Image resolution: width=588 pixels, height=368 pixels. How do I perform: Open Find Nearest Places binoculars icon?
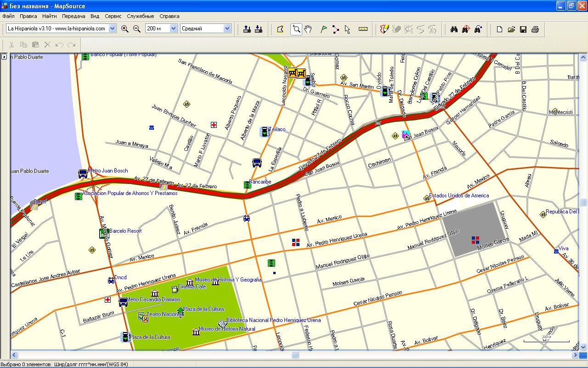(x=466, y=29)
